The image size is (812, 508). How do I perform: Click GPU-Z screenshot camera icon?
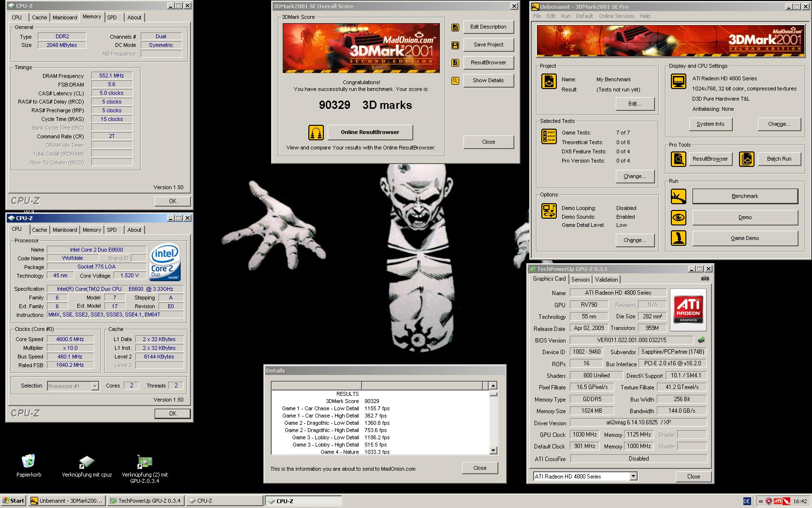[705, 279]
